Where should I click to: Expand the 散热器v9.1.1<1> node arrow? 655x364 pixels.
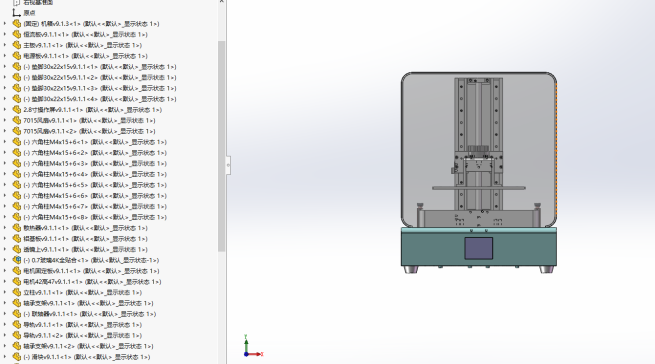click(5, 228)
